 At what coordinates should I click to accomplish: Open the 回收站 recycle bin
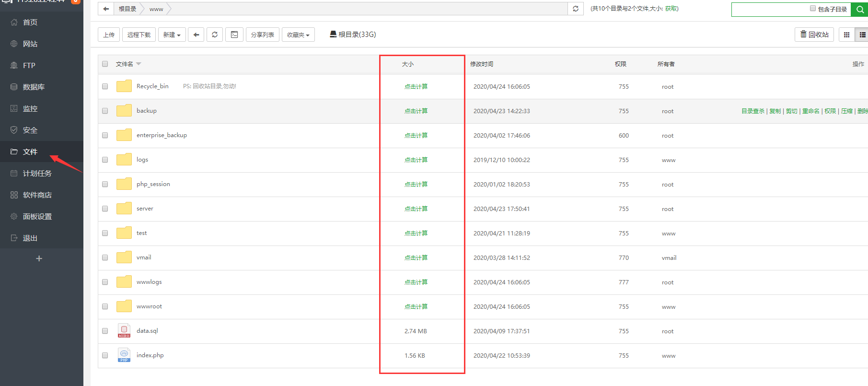point(814,35)
